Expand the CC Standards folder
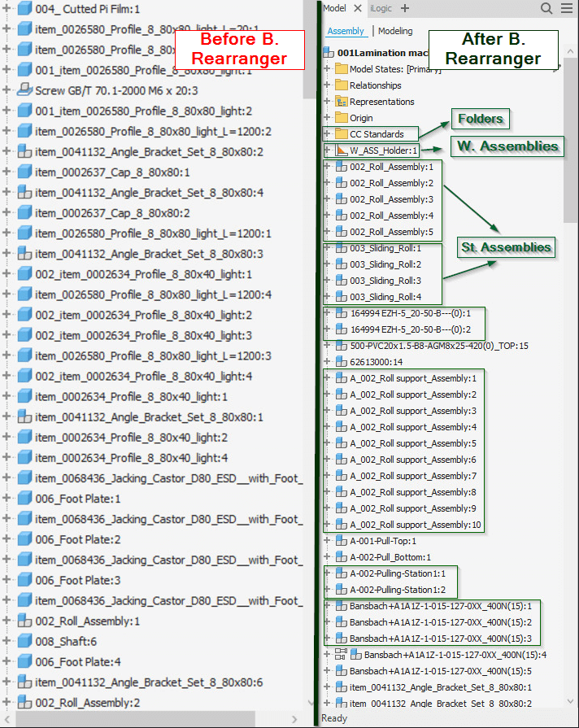 [x=328, y=133]
